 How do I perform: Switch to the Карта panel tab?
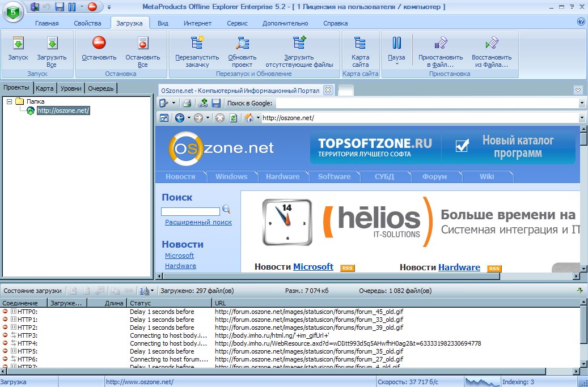tap(45, 88)
